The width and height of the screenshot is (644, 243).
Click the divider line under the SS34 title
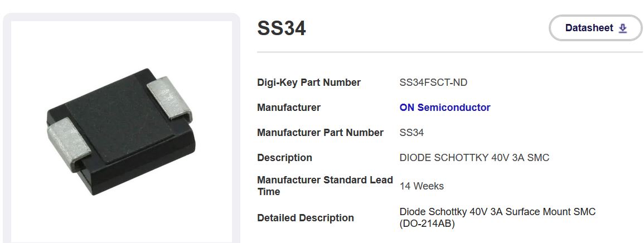pyautogui.click(x=449, y=52)
